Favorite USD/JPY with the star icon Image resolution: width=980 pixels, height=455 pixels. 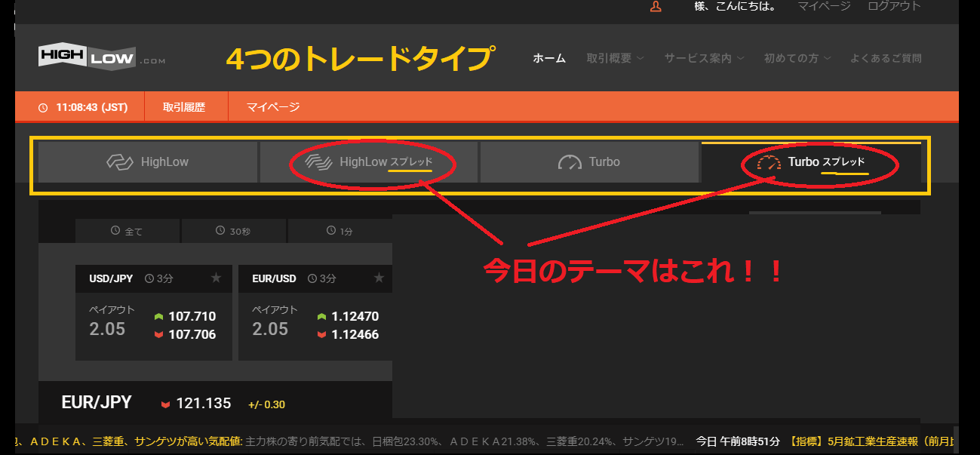click(x=217, y=278)
